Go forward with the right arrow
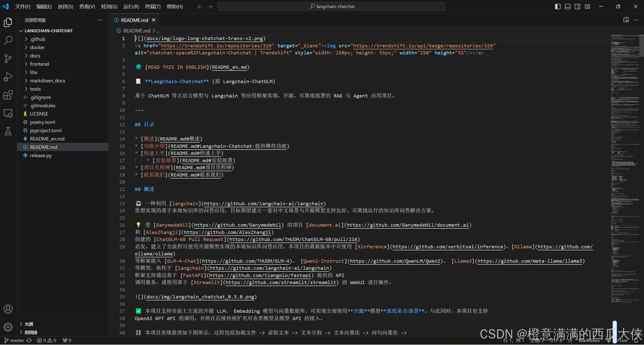The image size is (644, 345). coord(210,7)
